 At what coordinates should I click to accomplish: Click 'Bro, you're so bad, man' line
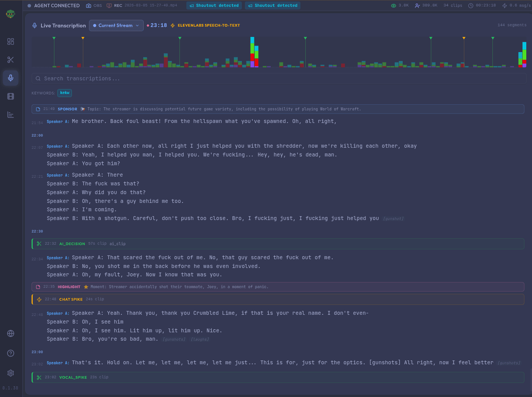[102, 339]
